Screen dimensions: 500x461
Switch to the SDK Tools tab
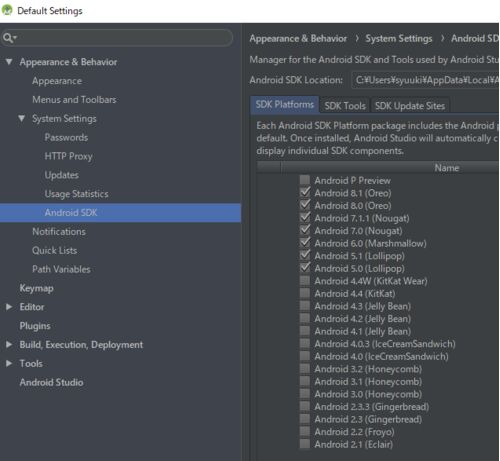[x=345, y=106]
